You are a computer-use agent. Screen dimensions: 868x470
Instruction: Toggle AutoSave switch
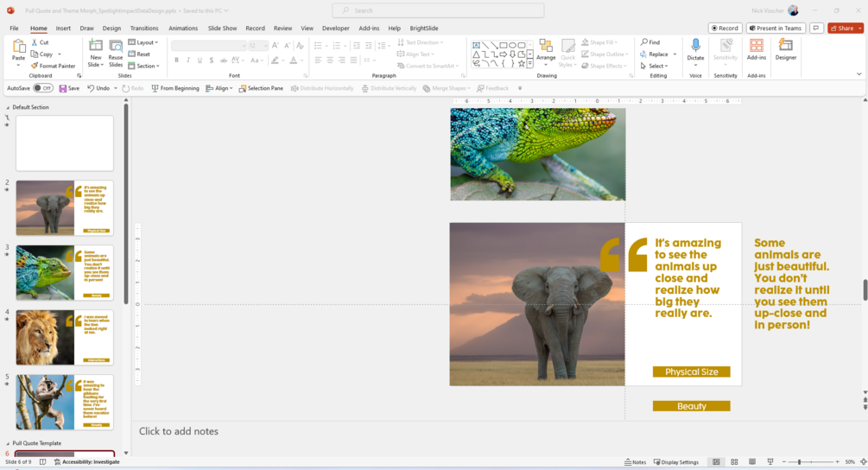tap(42, 88)
